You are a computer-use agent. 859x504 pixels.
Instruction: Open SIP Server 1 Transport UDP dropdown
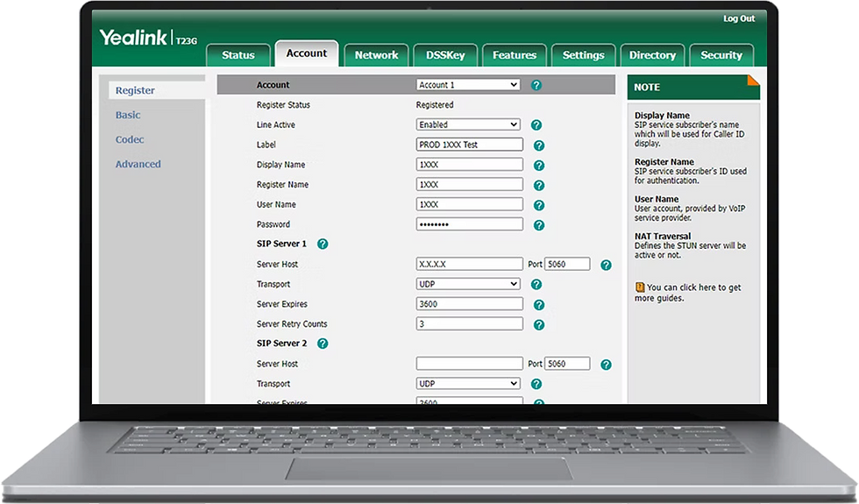(468, 284)
